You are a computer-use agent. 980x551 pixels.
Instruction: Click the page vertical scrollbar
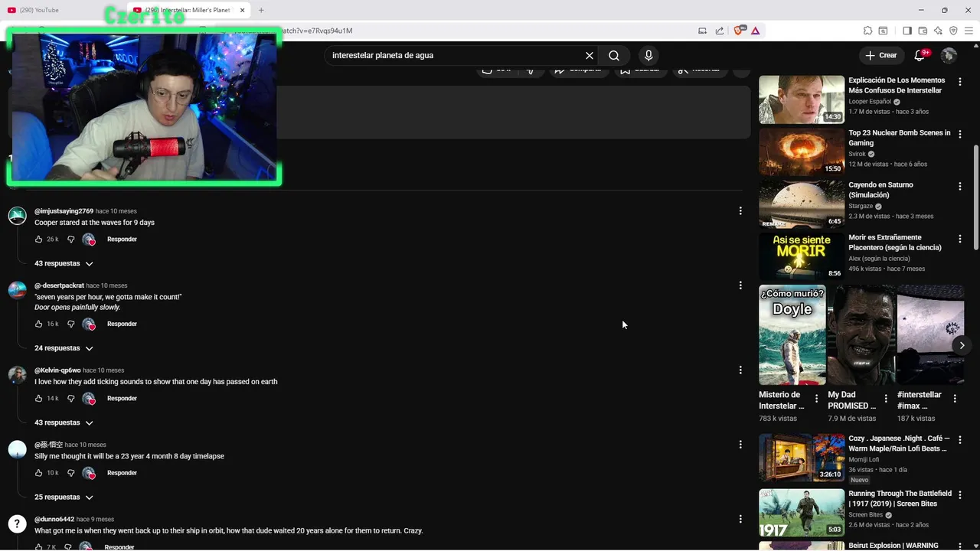click(975, 199)
